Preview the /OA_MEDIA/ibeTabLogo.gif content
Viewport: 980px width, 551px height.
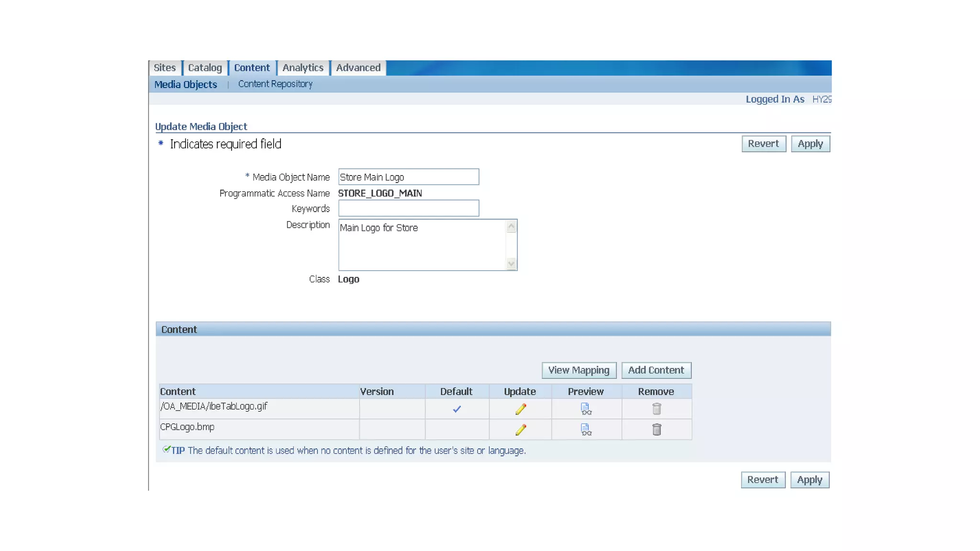pos(586,409)
